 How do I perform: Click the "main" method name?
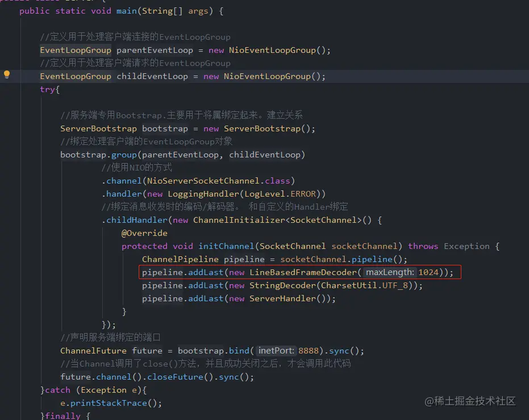[x=127, y=11]
